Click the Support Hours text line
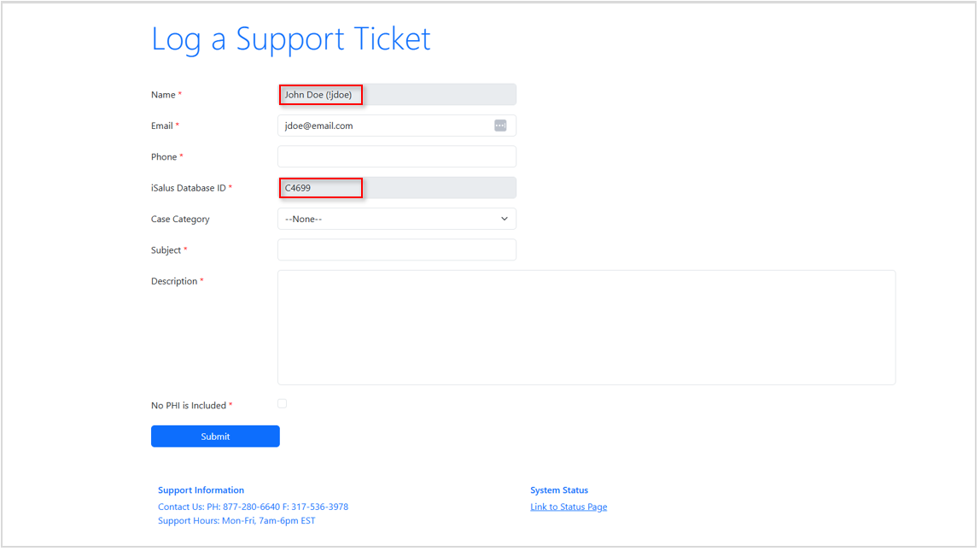Screen dimensions: 980x551 coord(236,521)
